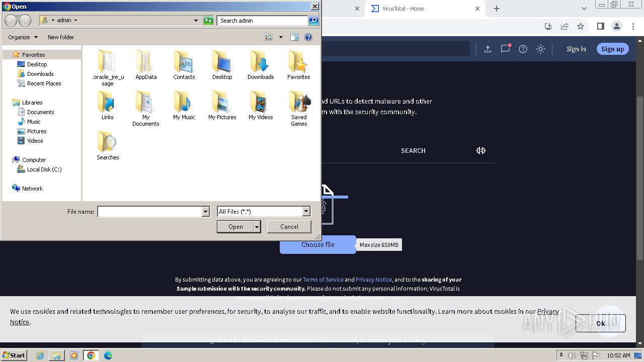Select Pictures library in sidebar
Screen dimensions: 644x362
click(x=37, y=131)
